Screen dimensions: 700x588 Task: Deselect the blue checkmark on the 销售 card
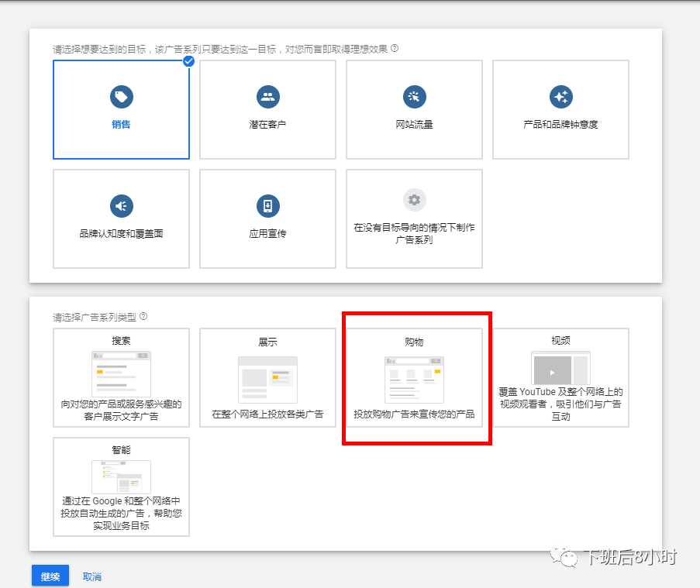pyautogui.click(x=188, y=62)
